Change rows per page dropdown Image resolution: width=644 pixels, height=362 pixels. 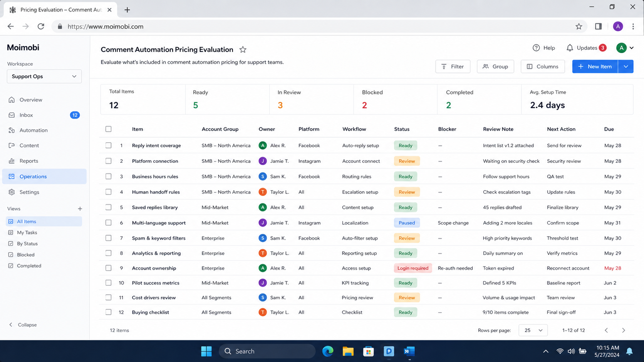(533, 330)
